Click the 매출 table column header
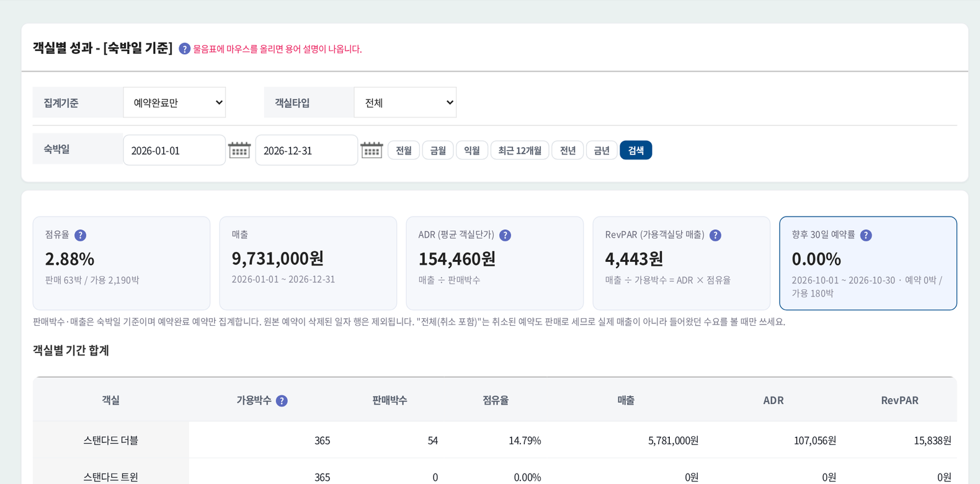 (626, 400)
